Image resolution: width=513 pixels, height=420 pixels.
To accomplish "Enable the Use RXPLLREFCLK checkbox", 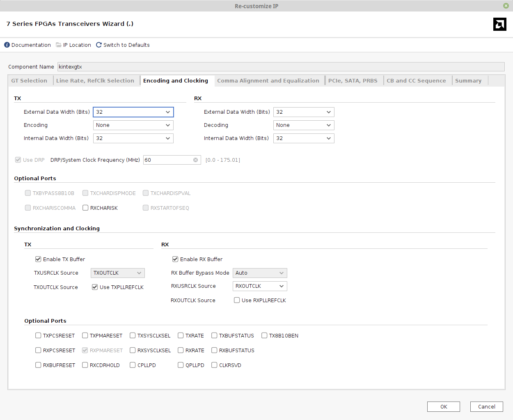I will 236,300.
